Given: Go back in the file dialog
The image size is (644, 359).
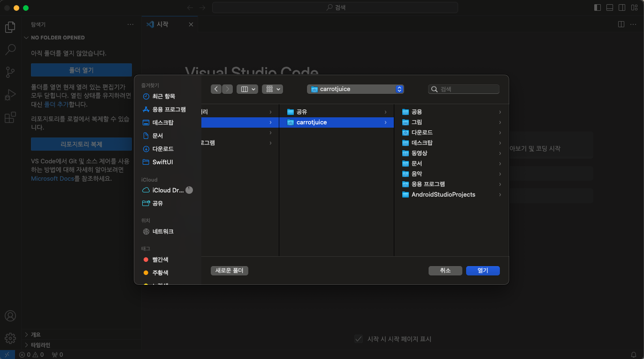Looking at the screenshot, I should click(x=216, y=89).
